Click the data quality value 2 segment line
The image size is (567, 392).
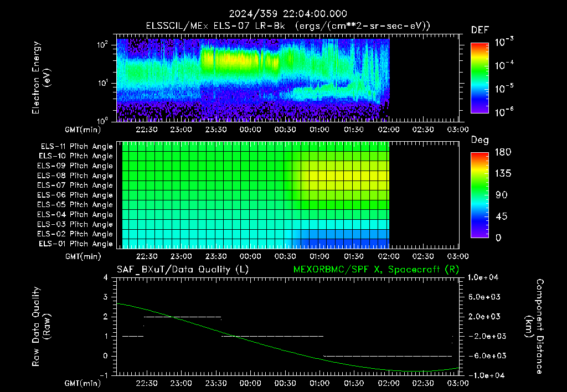pyautogui.click(x=183, y=317)
